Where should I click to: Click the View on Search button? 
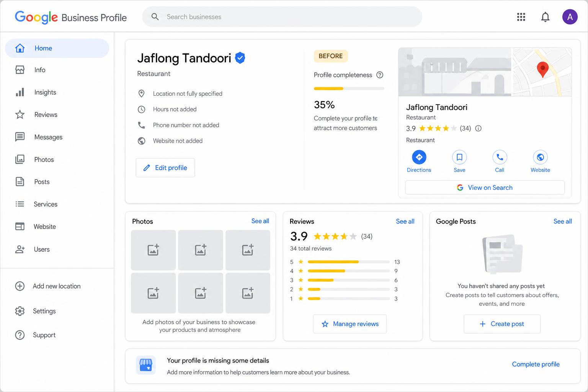[x=485, y=188]
